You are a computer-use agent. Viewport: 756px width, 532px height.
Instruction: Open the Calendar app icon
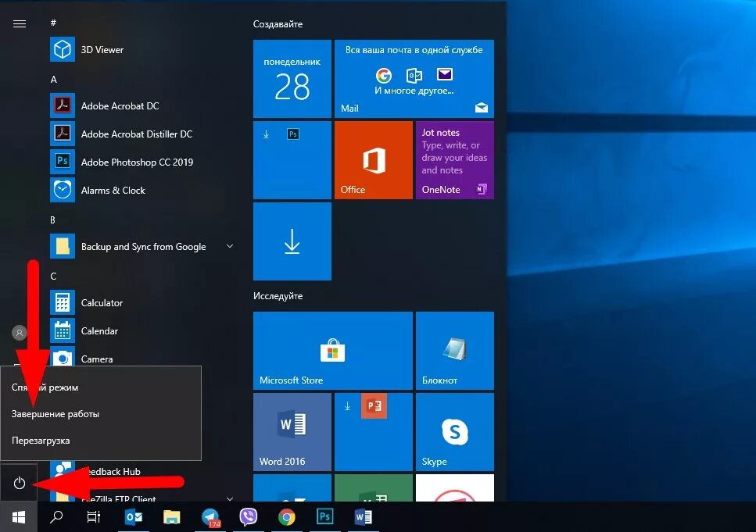click(x=63, y=330)
